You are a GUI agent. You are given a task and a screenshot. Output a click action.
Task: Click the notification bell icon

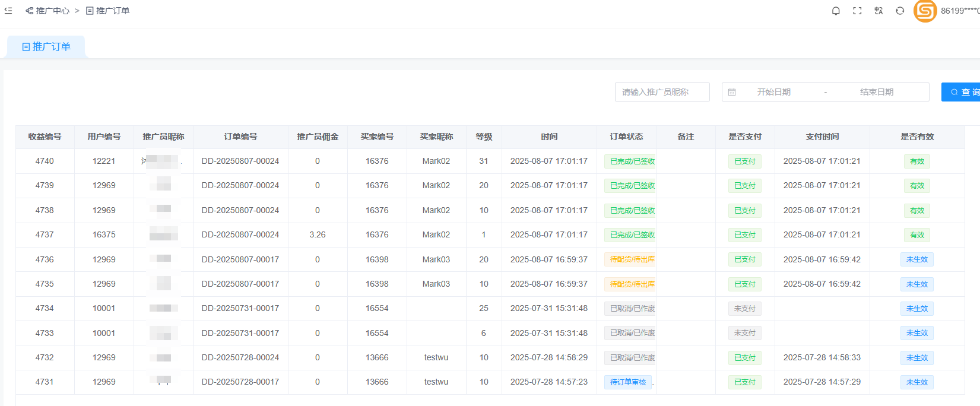(x=836, y=11)
